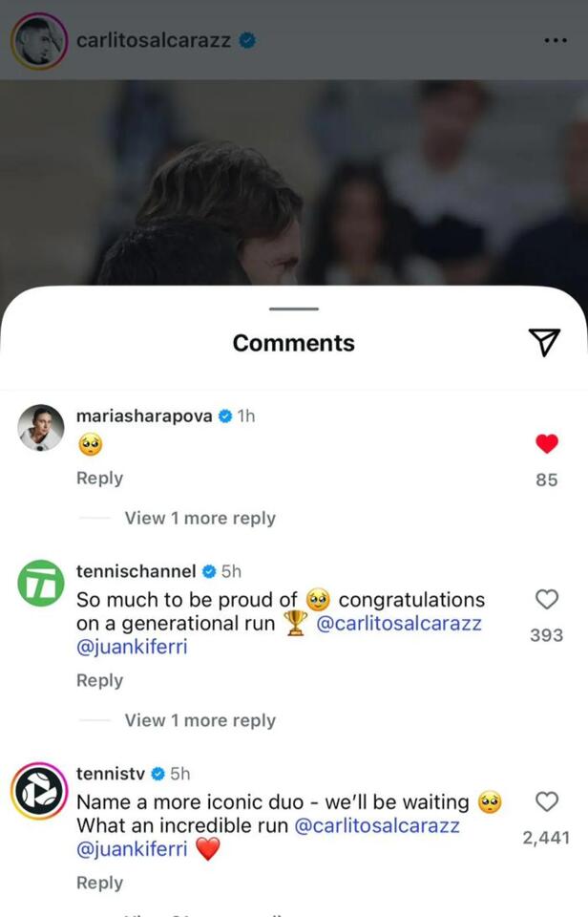Tap the blurred post photo behind comments
Image resolution: width=588 pixels, height=917 pixels.
pyautogui.click(x=293, y=181)
